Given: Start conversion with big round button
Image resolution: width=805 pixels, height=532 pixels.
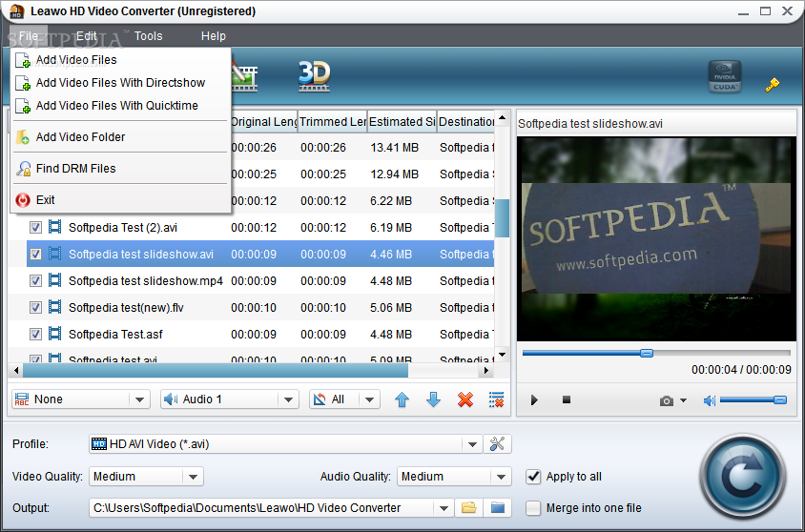Looking at the screenshot, I should (742, 477).
